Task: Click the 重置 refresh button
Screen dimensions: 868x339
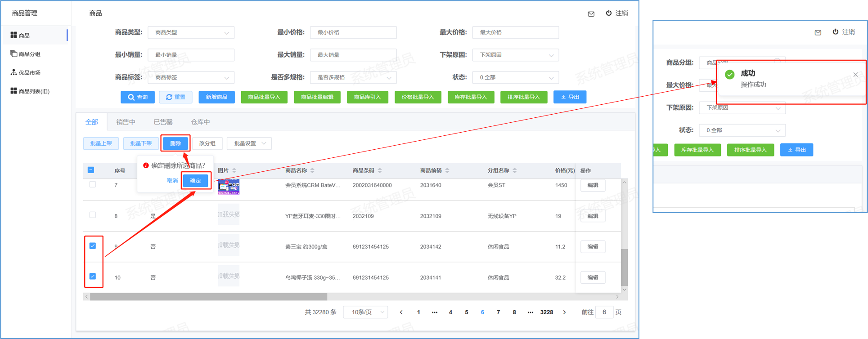Action: 175,97
